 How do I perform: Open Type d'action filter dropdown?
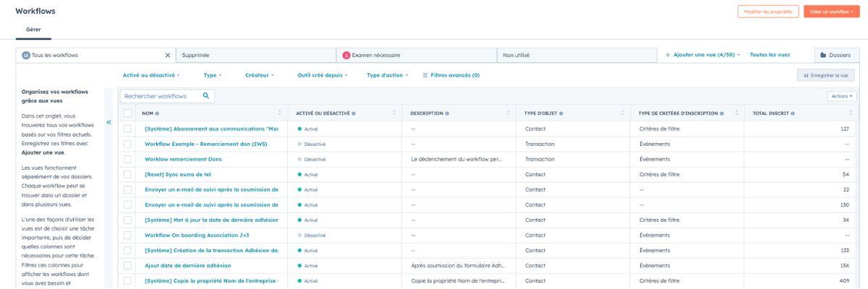(387, 75)
